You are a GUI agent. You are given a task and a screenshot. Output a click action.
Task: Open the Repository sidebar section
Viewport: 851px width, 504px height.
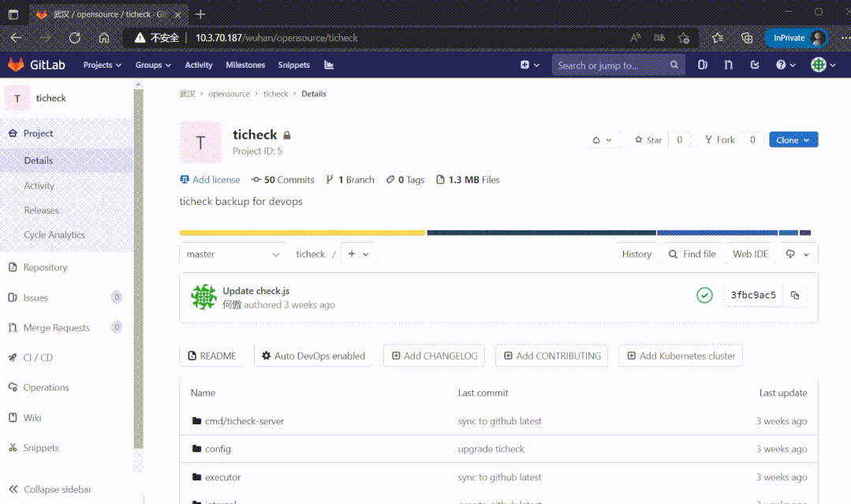point(45,267)
